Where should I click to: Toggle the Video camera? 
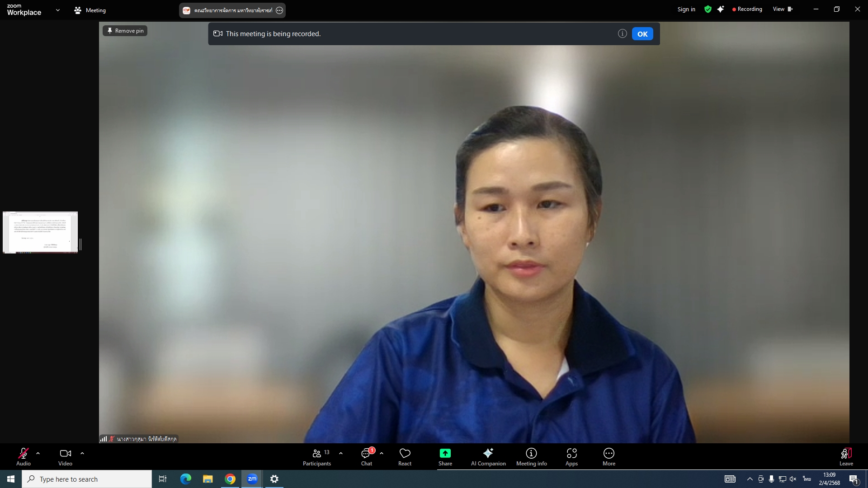point(65,456)
